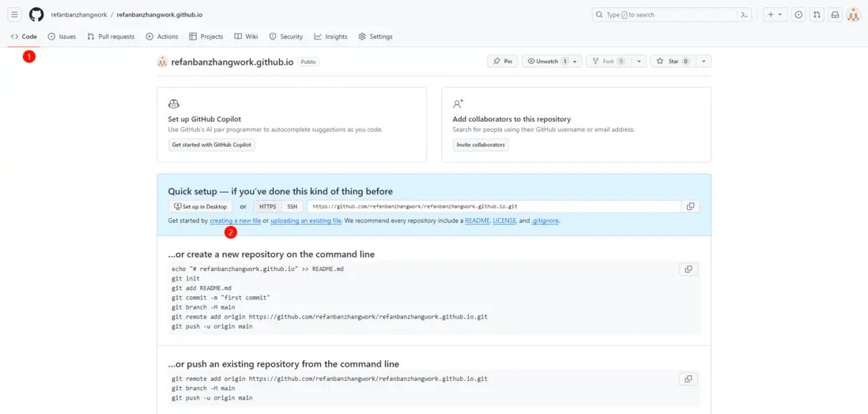Image resolution: width=868 pixels, height=414 pixels.
Task: Go to the GitHub home logo
Action: click(x=36, y=15)
